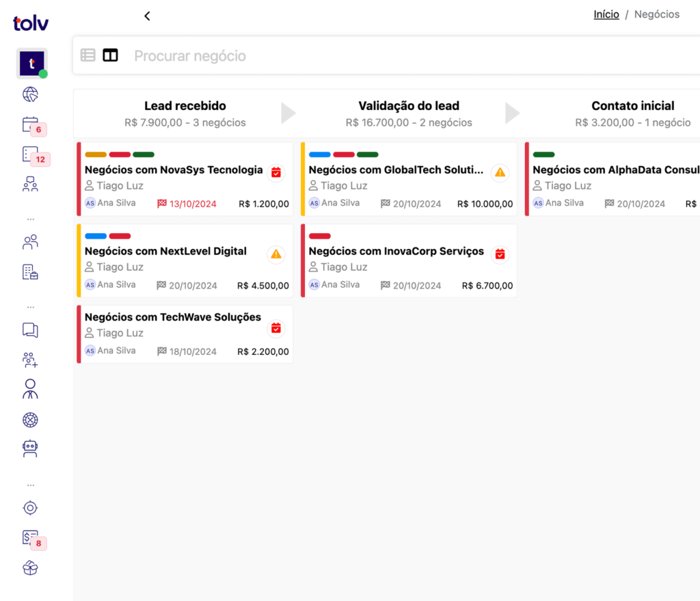Follow the Início breadcrumb link
This screenshot has width=700, height=601.
pos(606,14)
